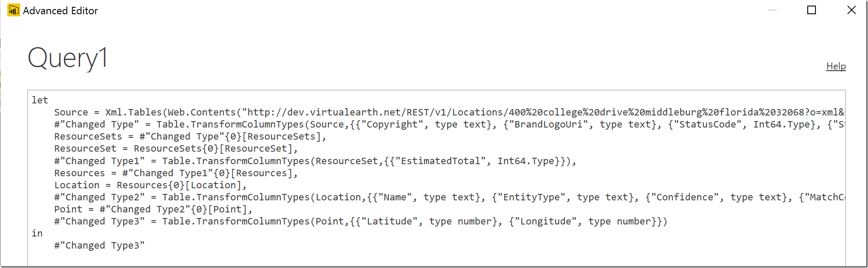Close the Advanced Editor window
Screen dimensions: 868x268
click(851, 10)
